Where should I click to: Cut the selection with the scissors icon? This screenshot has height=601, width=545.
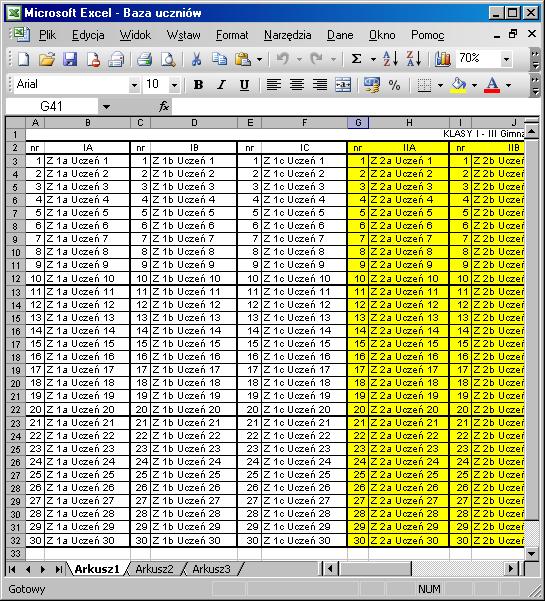pyautogui.click(x=196, y=59)
